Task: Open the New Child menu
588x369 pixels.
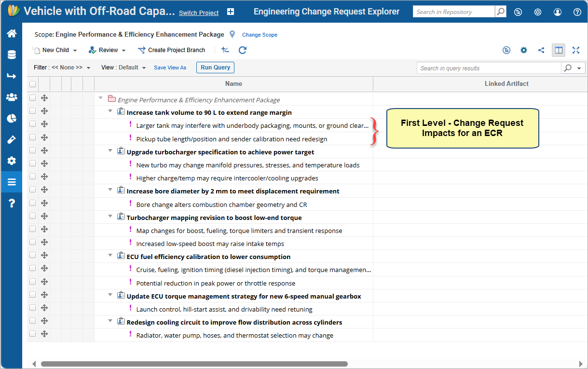Action: pos(55,50)
